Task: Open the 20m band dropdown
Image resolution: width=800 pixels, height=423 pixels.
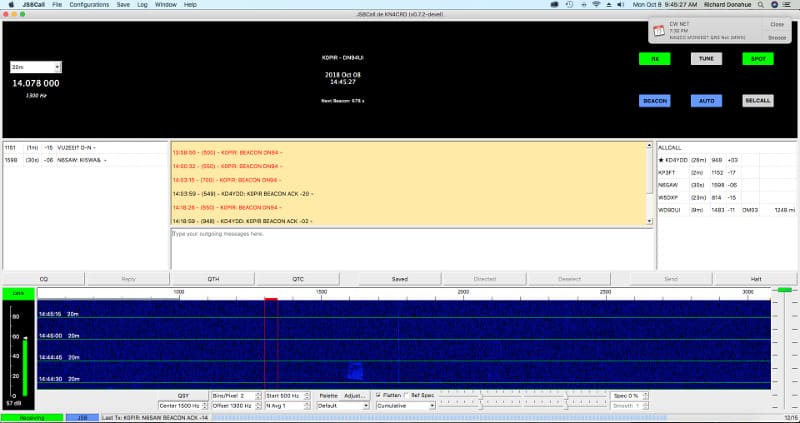Action: tap(36, 67)
